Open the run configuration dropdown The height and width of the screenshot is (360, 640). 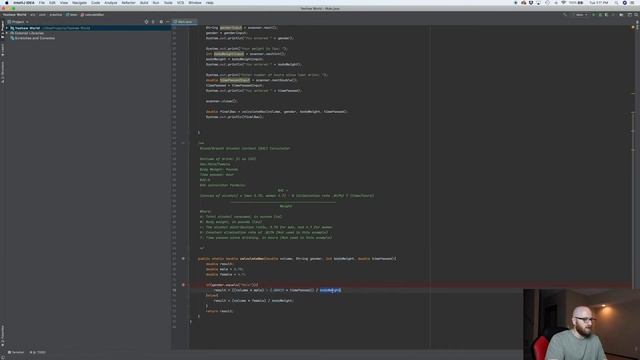click(x=580, y=15)
